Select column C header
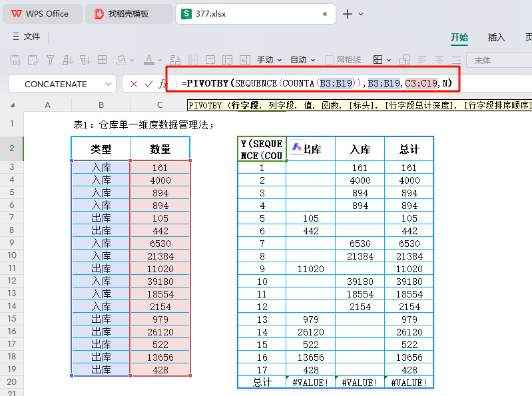The image size is (532, 396). (x=160, y=104)
